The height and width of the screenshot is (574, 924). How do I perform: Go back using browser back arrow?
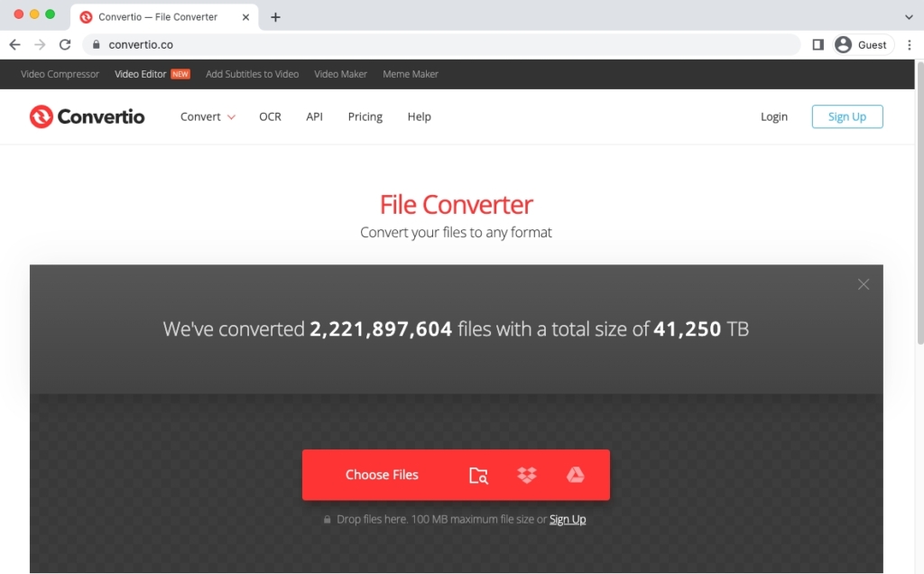14,44
